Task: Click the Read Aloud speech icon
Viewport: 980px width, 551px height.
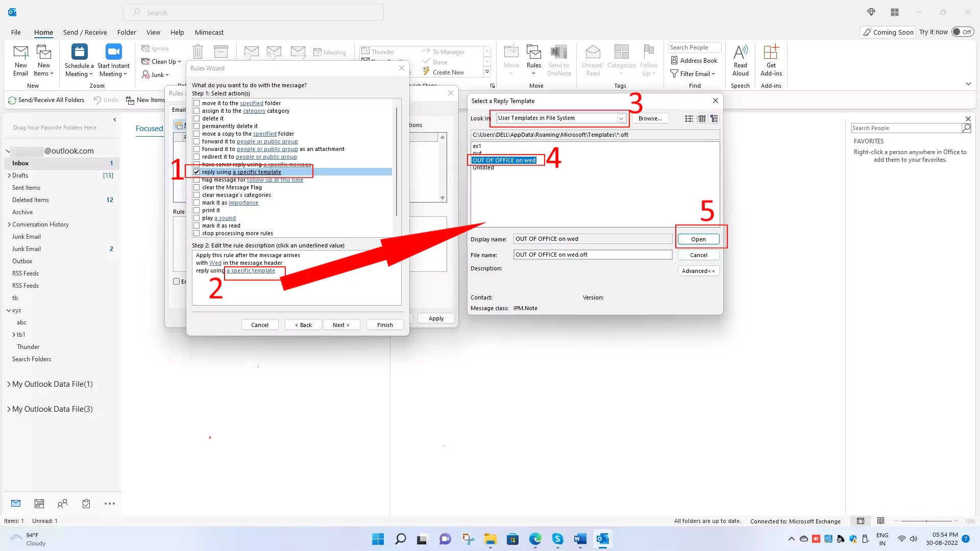Action: pos(741,59)
